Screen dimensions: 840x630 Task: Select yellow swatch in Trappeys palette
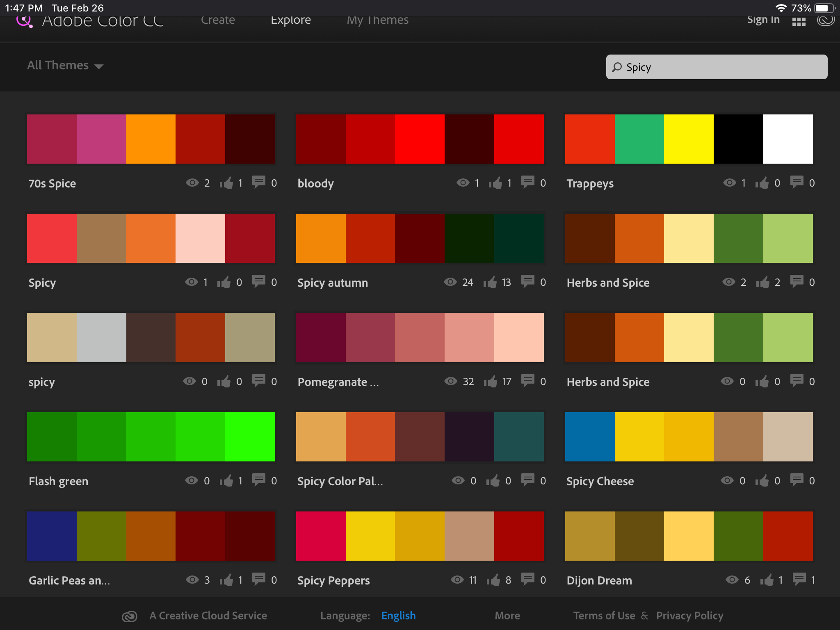pyautogui.click(x=689, y=139)
